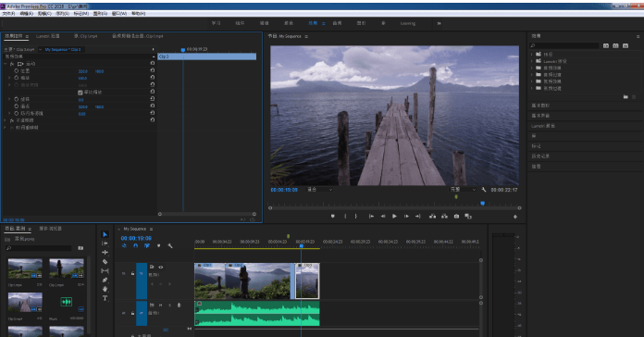
Task: Expand the Time Remapping group
Action: click(x=5, y=128)
